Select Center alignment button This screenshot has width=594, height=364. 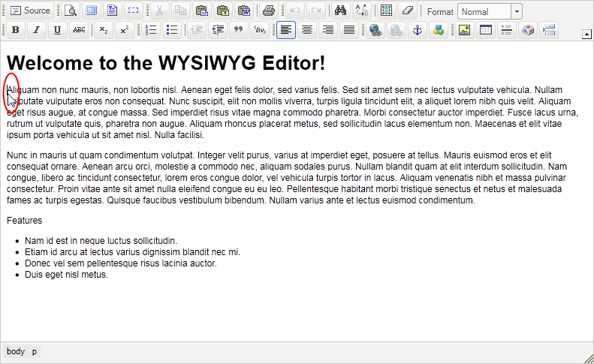(x=307, y=30)
